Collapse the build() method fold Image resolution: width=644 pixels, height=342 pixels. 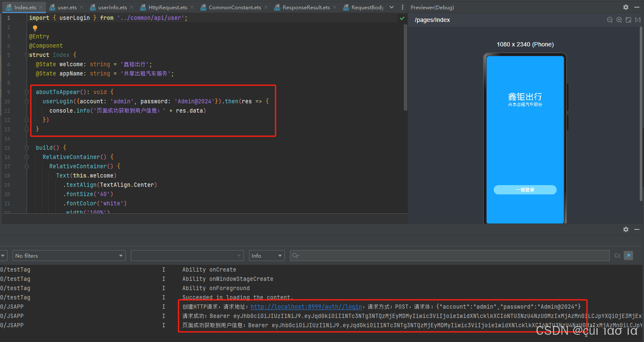pos(27,148)
